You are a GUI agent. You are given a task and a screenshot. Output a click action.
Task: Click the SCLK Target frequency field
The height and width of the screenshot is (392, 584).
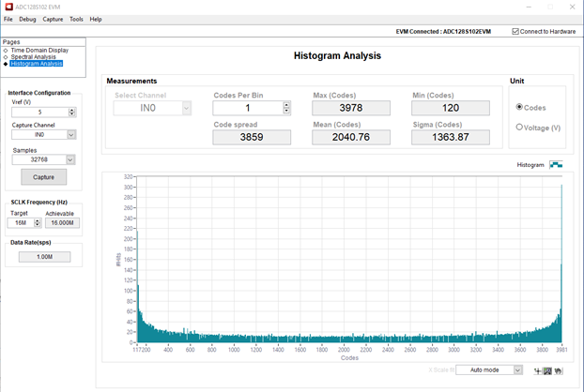coord(21,223)
